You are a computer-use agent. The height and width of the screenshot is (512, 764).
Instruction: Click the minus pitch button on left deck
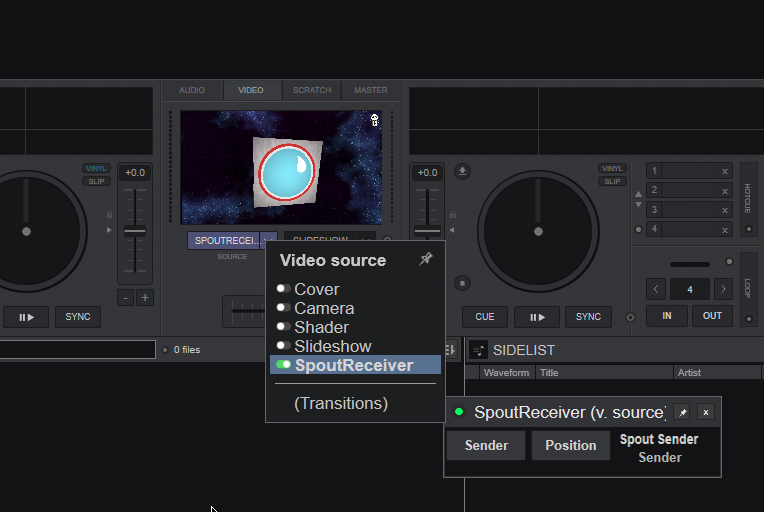[x=126, y=298]
